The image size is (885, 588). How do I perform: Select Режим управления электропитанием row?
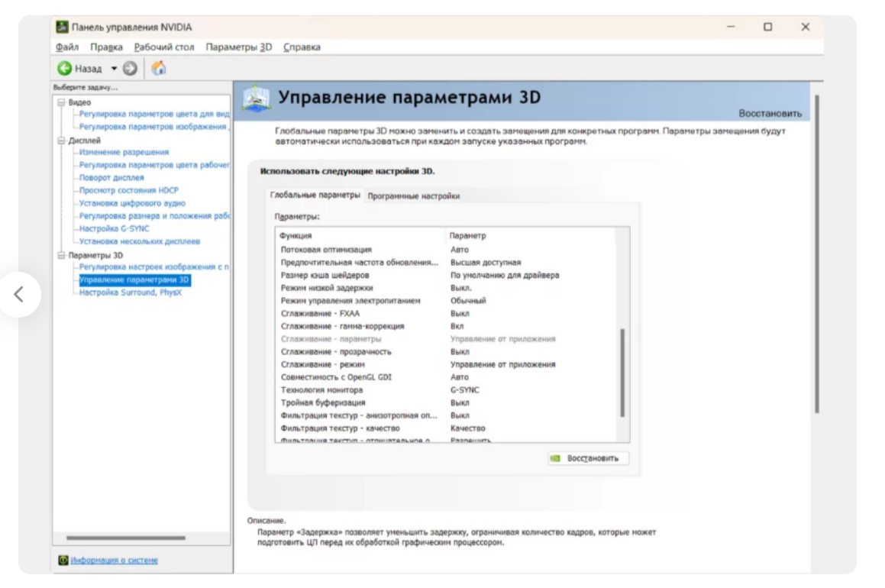tap(447, 301)
